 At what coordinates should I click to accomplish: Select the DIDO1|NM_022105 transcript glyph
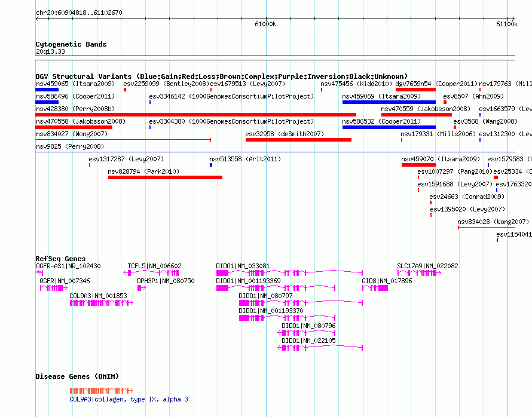tap(320, 348)
